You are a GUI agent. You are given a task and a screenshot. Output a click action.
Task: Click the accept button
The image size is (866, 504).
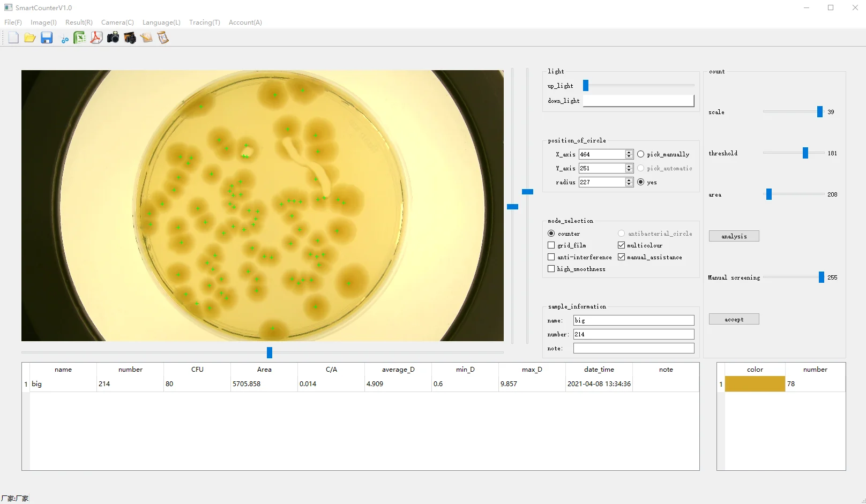734,319
